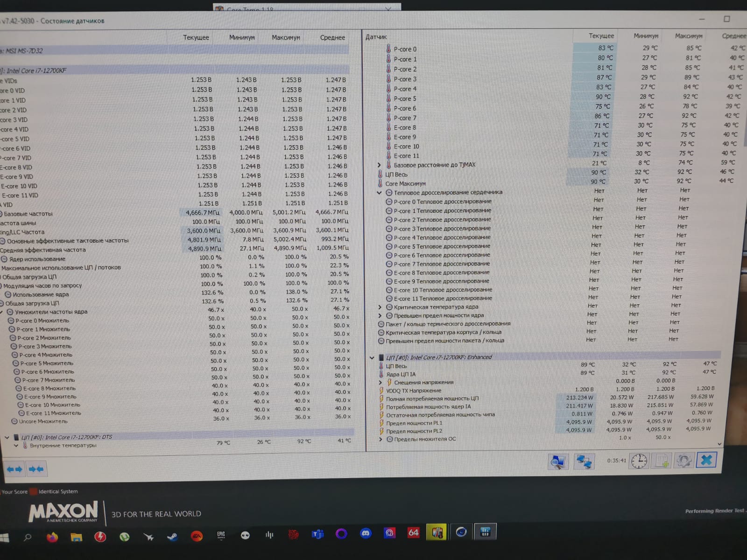Image resolution: width=747 pixels, height=560 pixels.
Task: Collapse the ЦП [#0] DTS sensor group
Action: click(7, 437)
